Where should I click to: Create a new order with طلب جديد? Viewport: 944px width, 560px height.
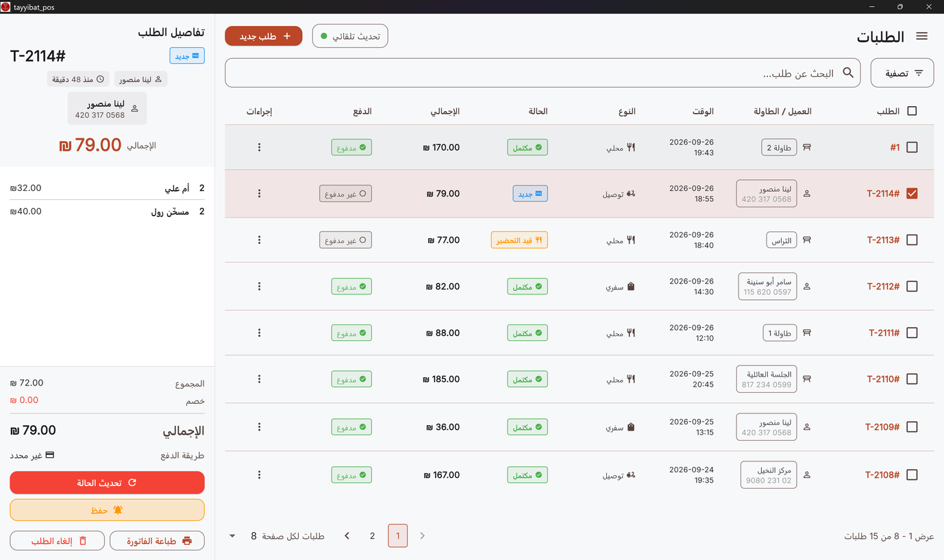264,36
